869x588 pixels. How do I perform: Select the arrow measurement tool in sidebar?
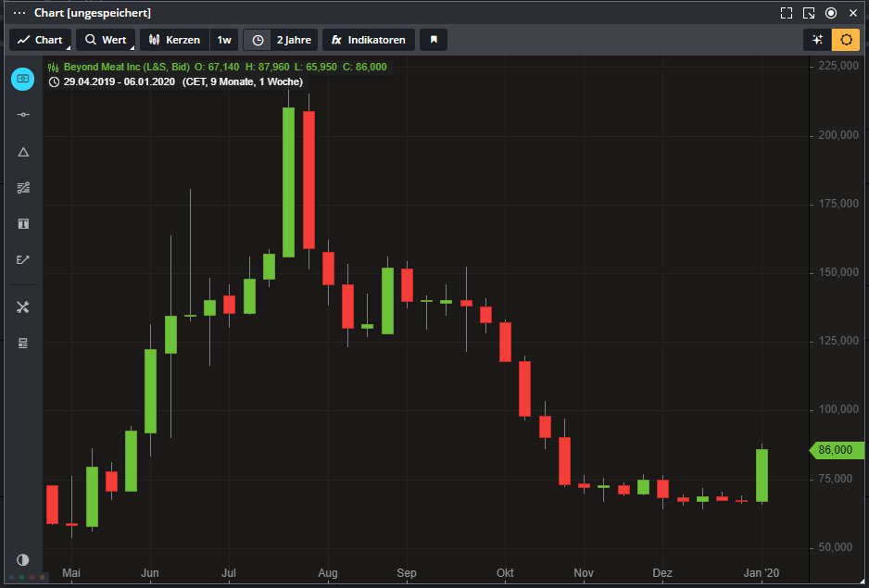(23, 260)
